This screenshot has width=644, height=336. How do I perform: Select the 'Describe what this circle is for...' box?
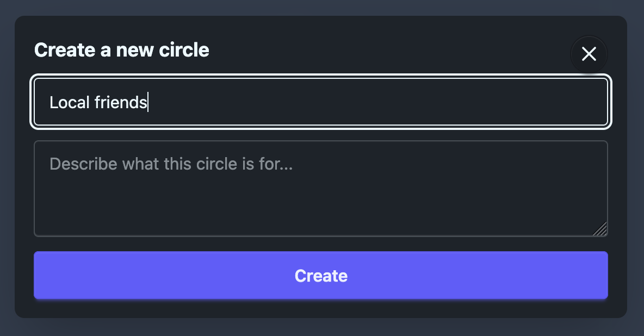tap(320, 188)
